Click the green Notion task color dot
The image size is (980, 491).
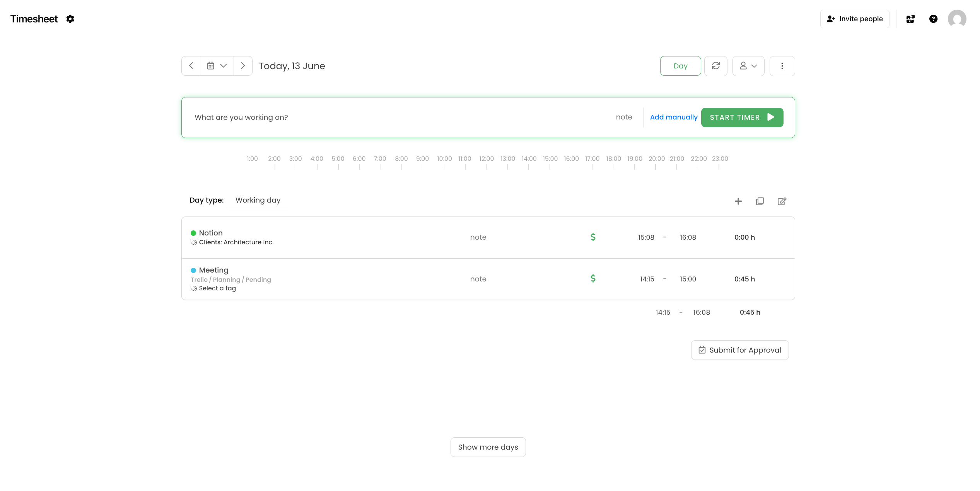click(x=193, y=233)
